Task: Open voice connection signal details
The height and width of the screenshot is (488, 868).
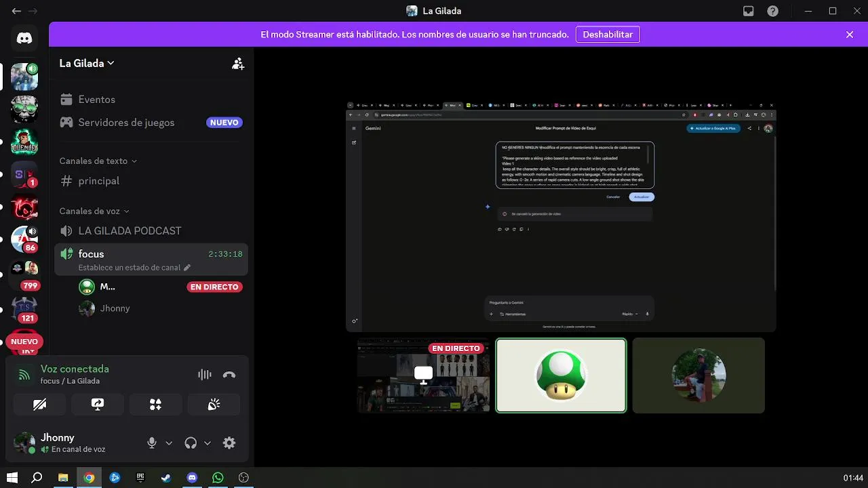Action: pos(24,375)
